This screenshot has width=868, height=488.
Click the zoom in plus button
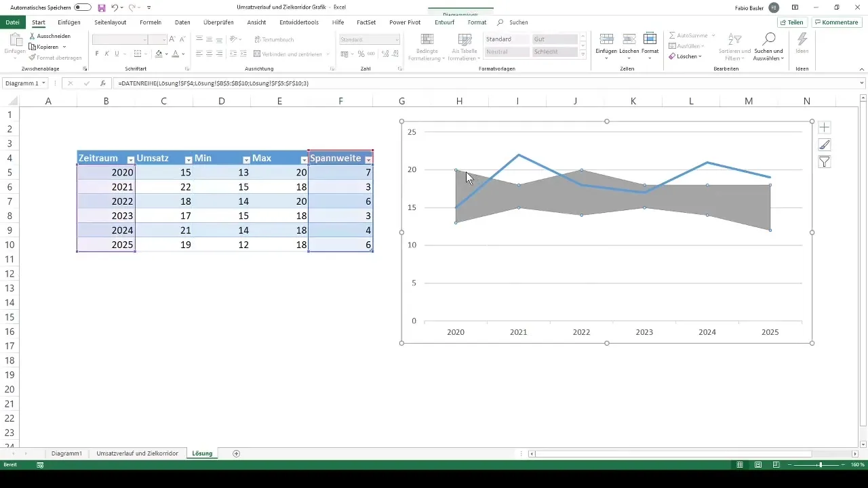pos(844,465)
